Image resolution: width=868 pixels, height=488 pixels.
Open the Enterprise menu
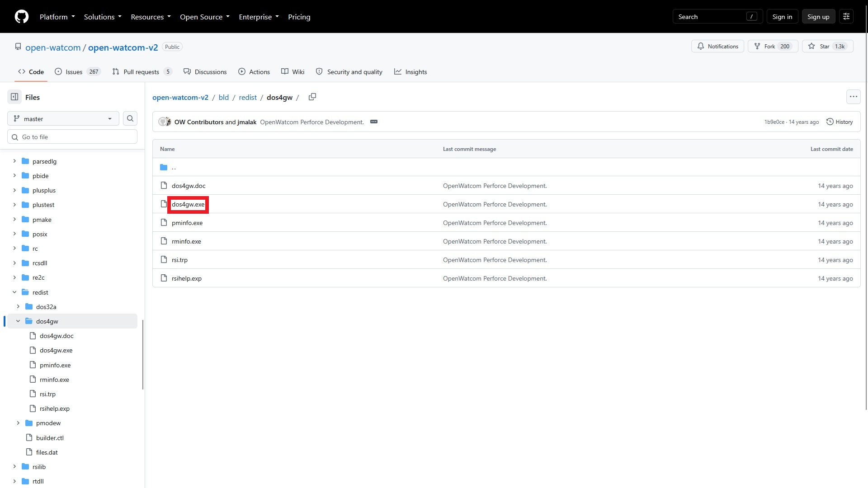tap(259, 17)
